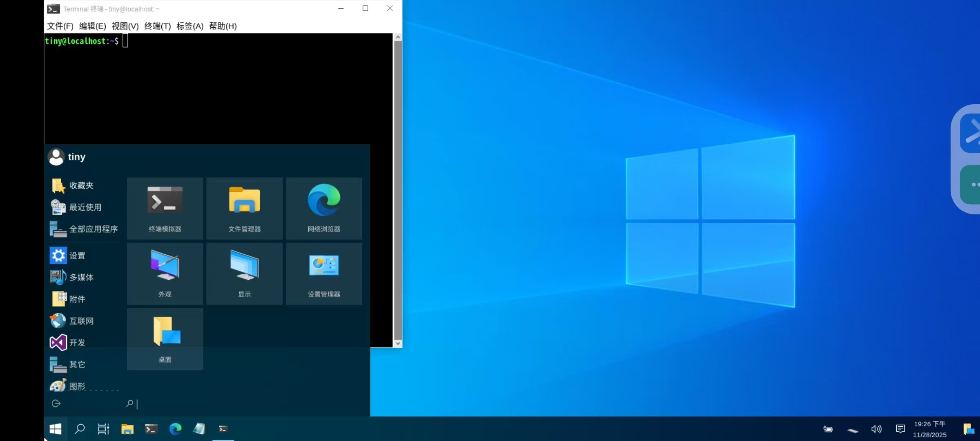Click the taskbar search magnifier icon
Screen dimensions: 980x441
pos(80,429)
